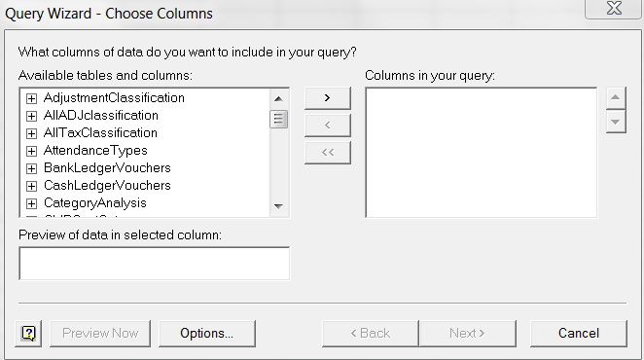Select the AttendanceTypes table name
The width and height of the screenshot is (644, 360).
click(95, 151)
